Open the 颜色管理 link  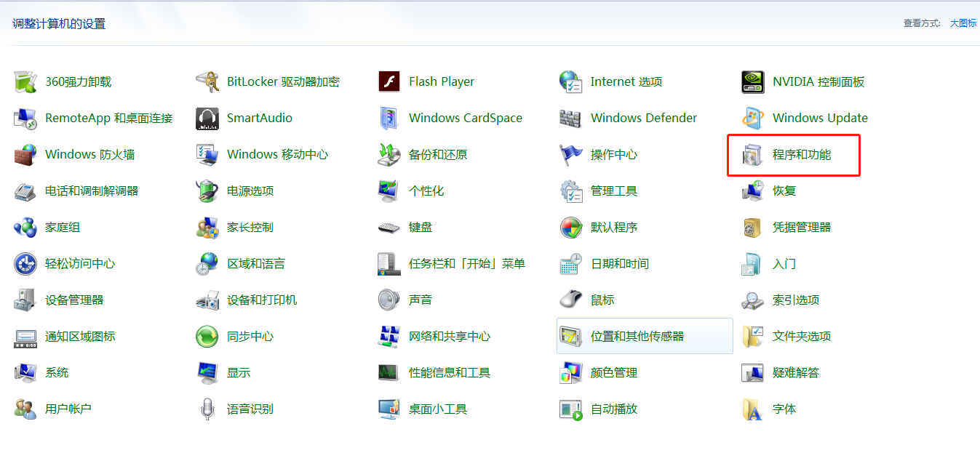click(614, 373)
